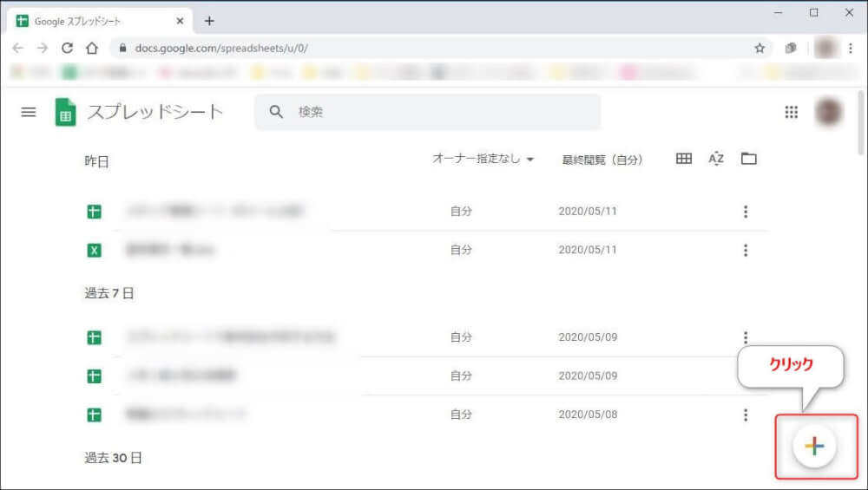
Task: Select the Google スプレッドシート browser tab
Action: [x=95, y=21]
